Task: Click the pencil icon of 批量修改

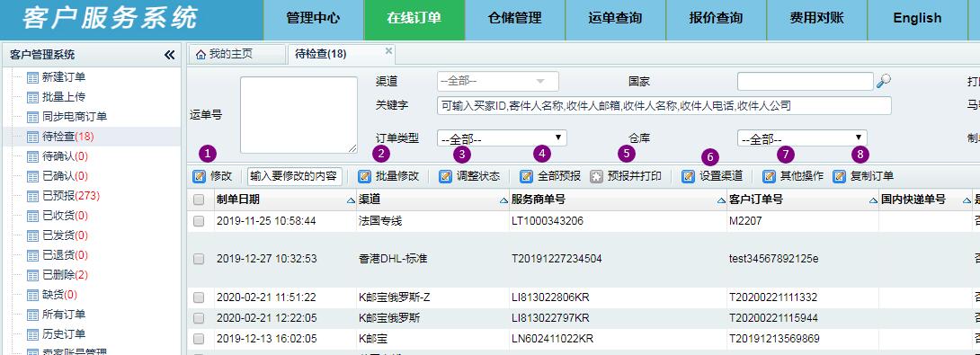Action: 364,176
